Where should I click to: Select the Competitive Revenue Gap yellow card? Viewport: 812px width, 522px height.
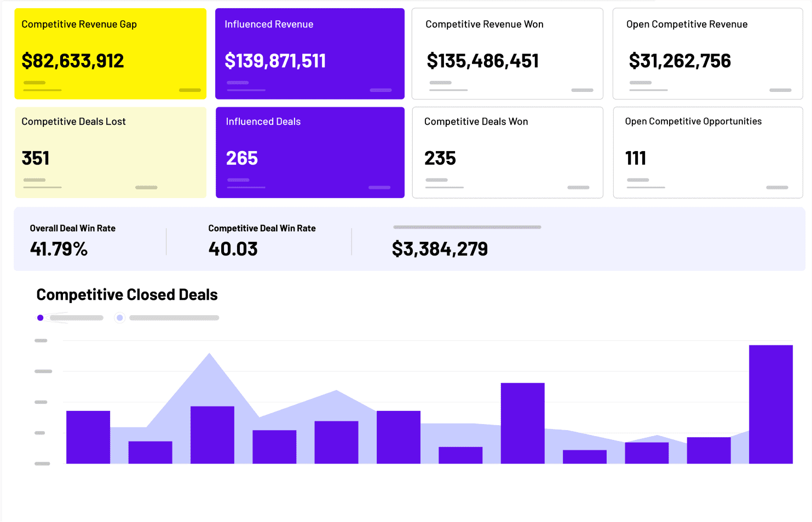111,54
